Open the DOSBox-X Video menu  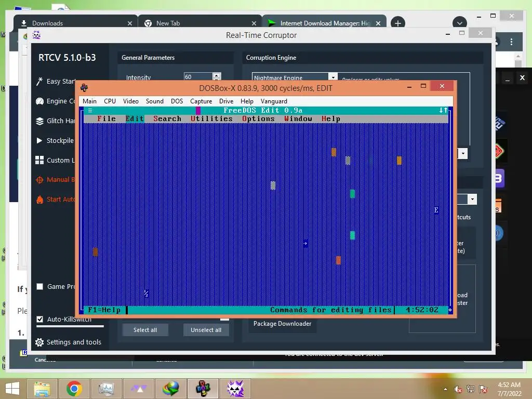tap(130, 101)
